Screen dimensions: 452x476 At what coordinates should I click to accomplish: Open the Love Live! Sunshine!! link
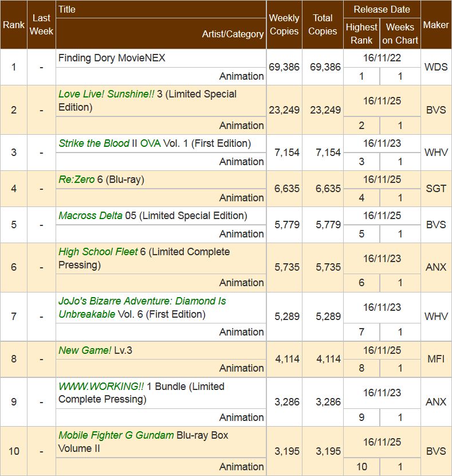[x=106, y=94]
